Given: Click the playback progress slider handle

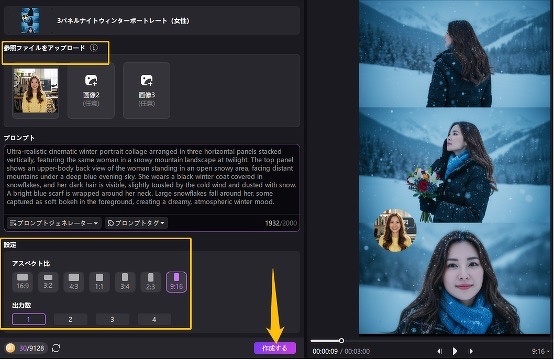Looking at the screenshot, I should coord(341,341).
